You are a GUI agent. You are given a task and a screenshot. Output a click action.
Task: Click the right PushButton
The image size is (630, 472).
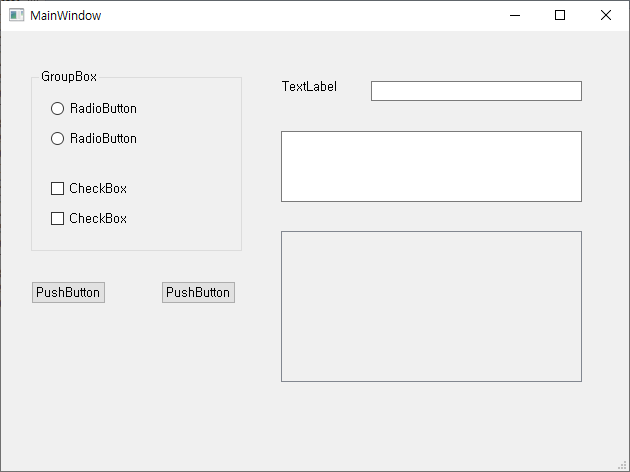pyautogui.click(x=198, y=292)
